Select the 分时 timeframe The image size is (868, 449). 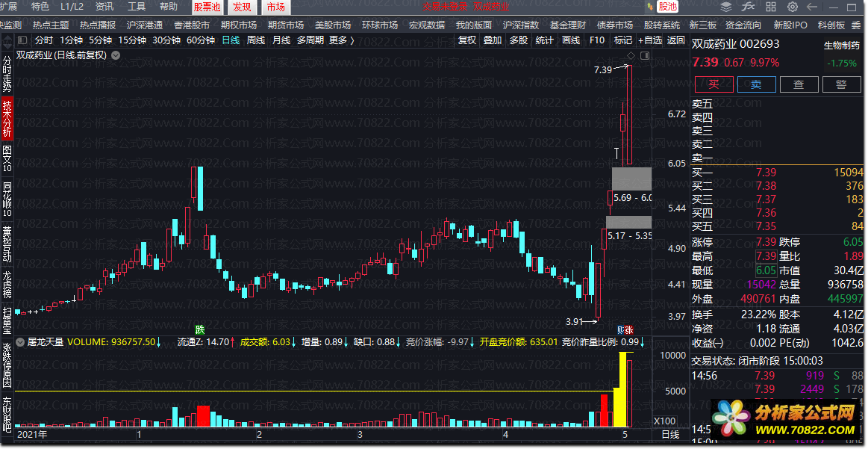pyautogui.click(x=44, y=40)
